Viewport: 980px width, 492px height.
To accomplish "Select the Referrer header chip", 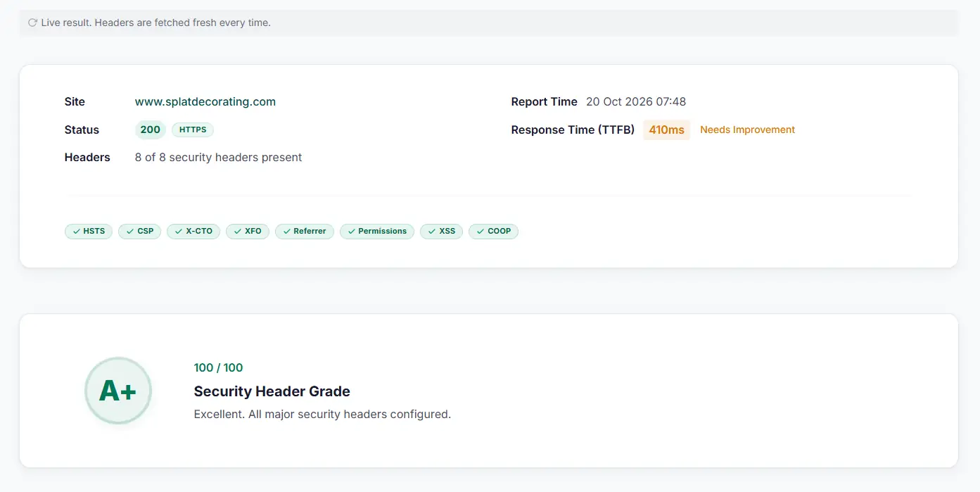I will (x=305, y=231).
